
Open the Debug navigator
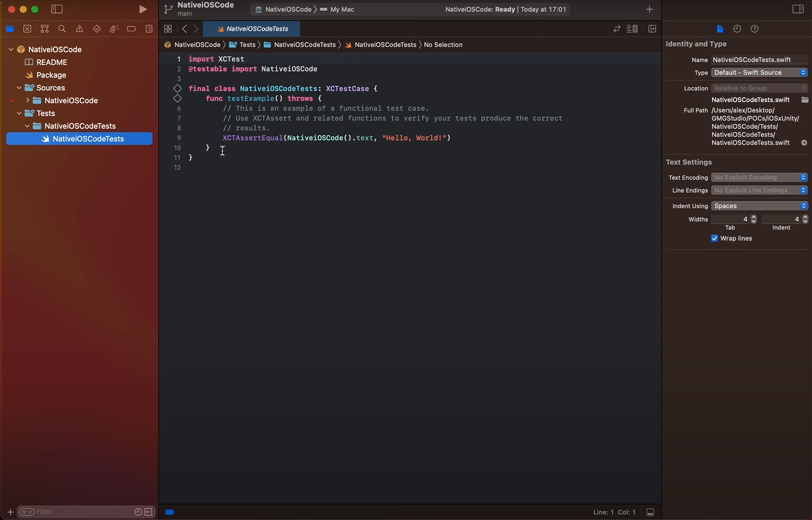[114, 29]
